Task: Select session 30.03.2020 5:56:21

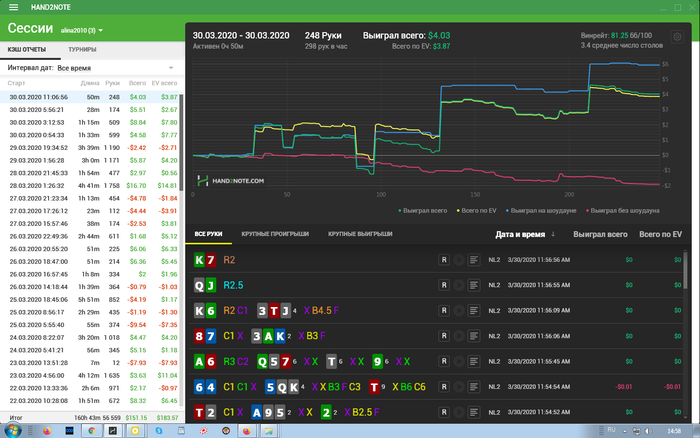Action: pos(91,109)
